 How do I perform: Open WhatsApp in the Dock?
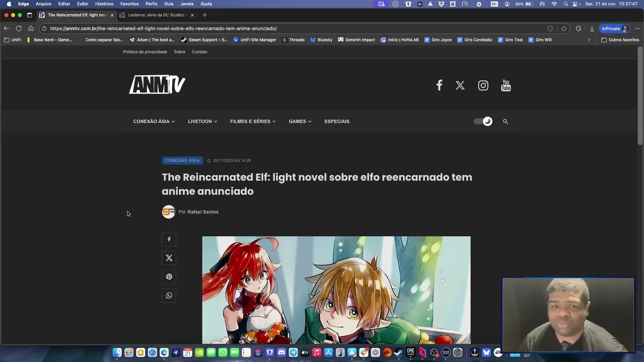coord(223,352)
